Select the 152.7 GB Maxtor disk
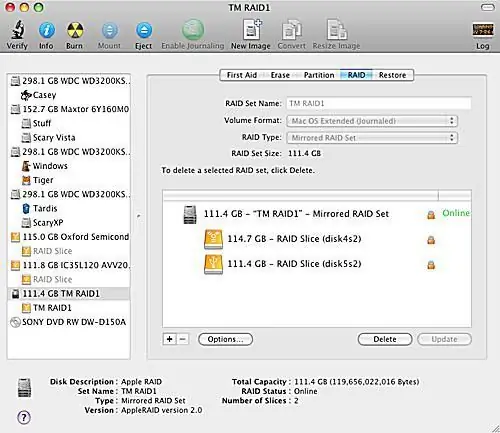This screenshot has height=433, width=500. [70, 109]
